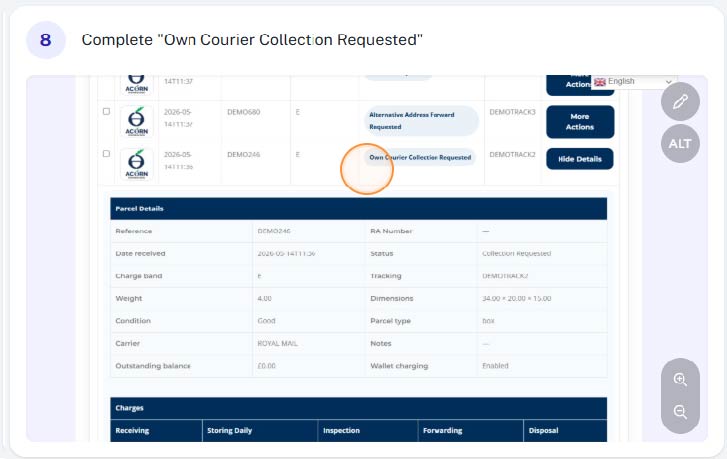The image size is (727, 459).
Task: Click the Wallet charging Enabled value
Action: click(x=495, y=366)
